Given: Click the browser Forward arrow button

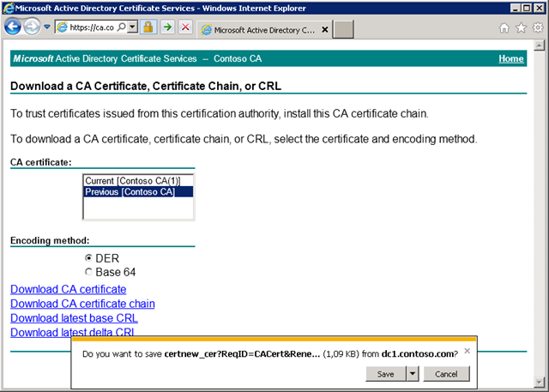Looking at the screenshot, I should click(32, 27).
